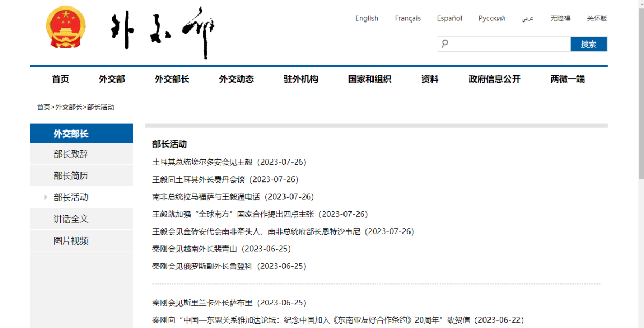
Task: Select 讲话全文 in the sidebar
Action: pyautogui.click(x=71, y=219)
